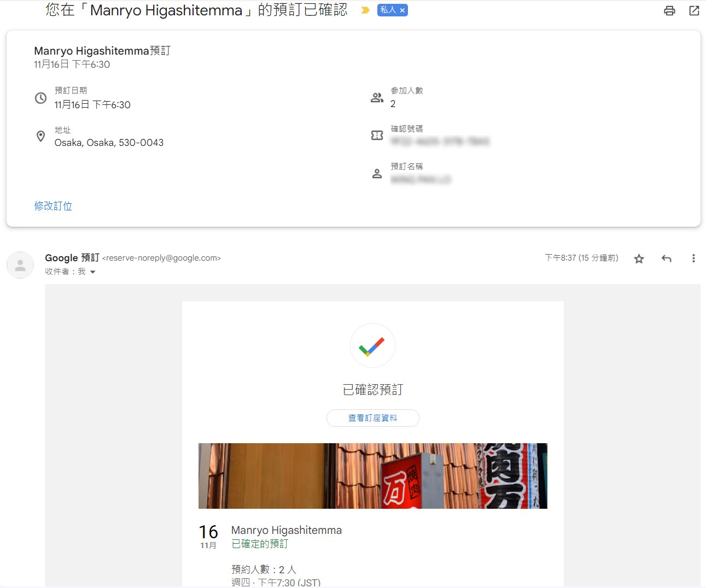Click the 已確定的預訂 status text
706x588 pixels.
(260, 544)
